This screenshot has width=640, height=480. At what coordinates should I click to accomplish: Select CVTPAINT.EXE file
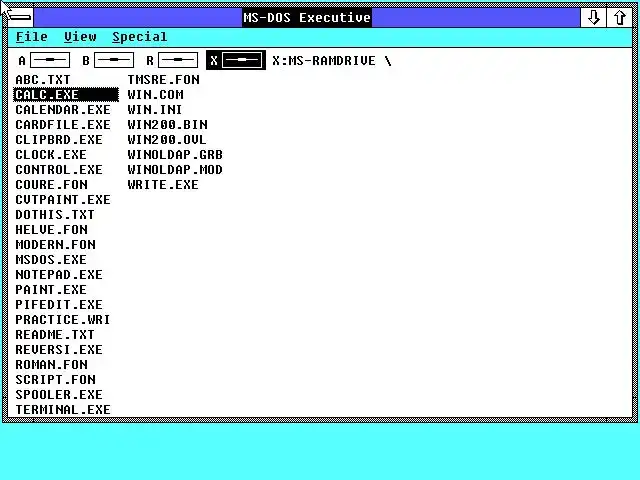63,200
